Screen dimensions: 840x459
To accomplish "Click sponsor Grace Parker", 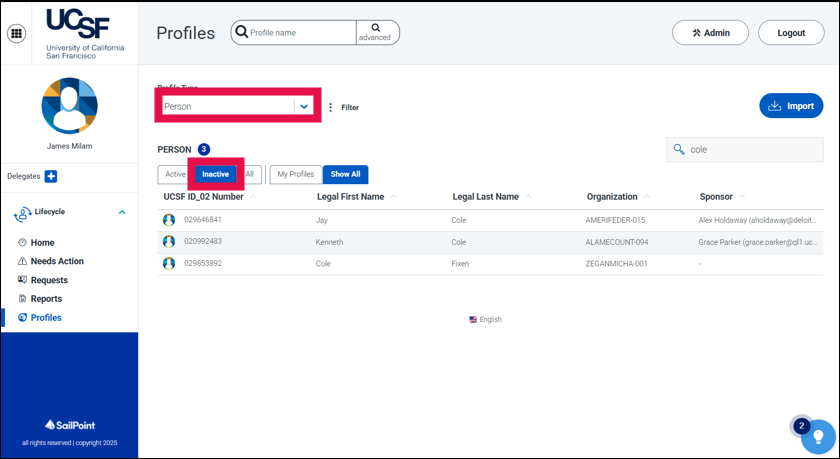I will (x=758, y=242).
